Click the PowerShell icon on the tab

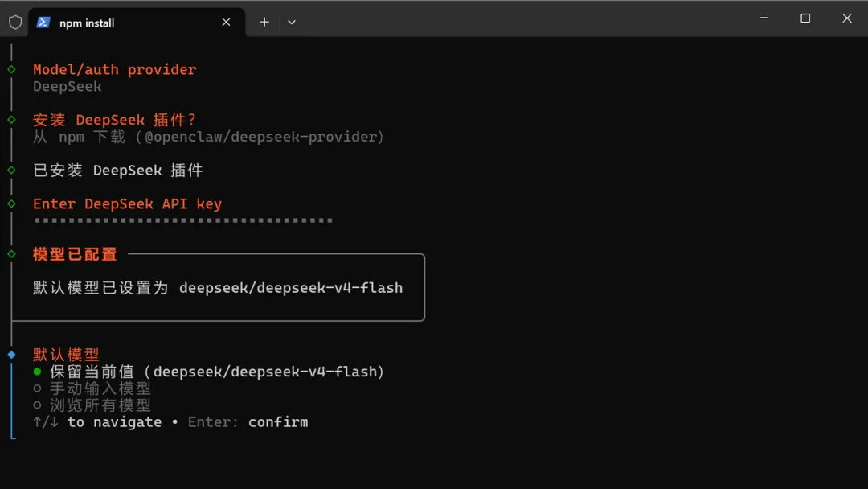tap(43, 23)
